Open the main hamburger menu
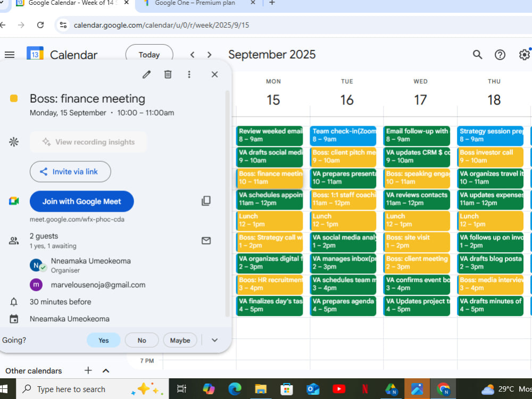This screenshot has height=399, width=532. coord(10,55)
